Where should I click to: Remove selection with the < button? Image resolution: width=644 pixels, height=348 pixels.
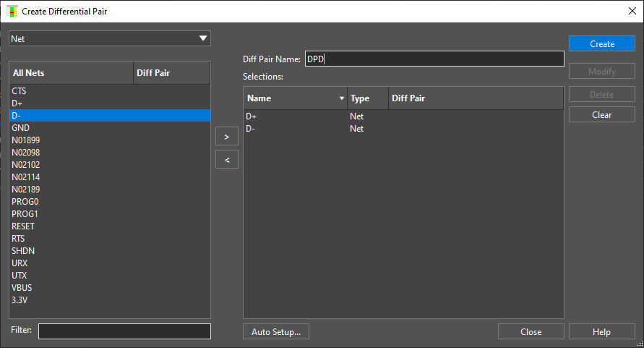[x=227, y=160]
